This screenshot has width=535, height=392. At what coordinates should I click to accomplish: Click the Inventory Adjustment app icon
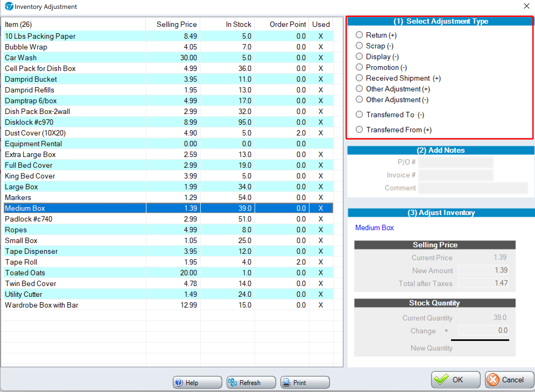tap(9, 6)
